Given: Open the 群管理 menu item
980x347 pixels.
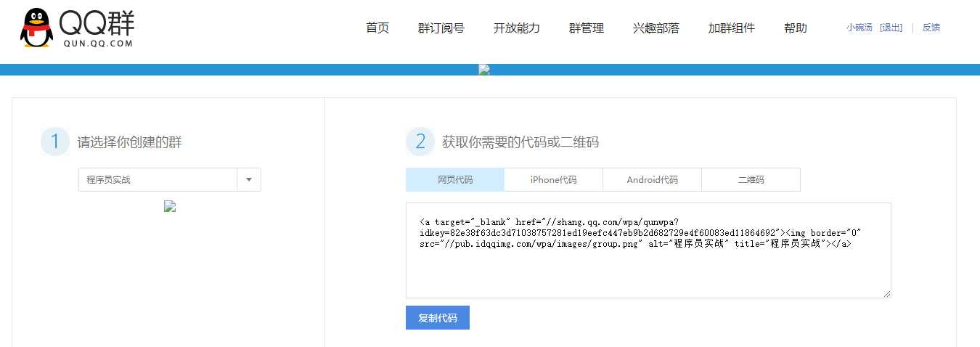Looking at the screenshot, I should 587,28.
